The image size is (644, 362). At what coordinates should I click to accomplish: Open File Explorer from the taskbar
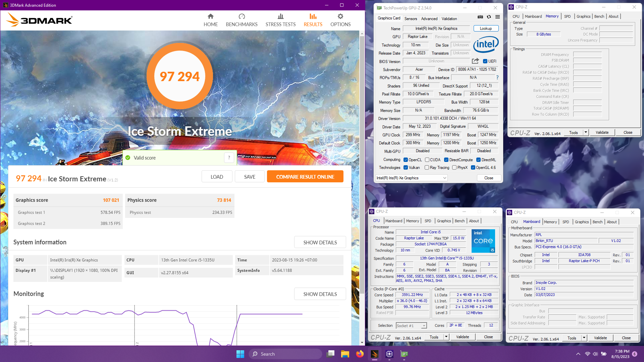[345, 354]
